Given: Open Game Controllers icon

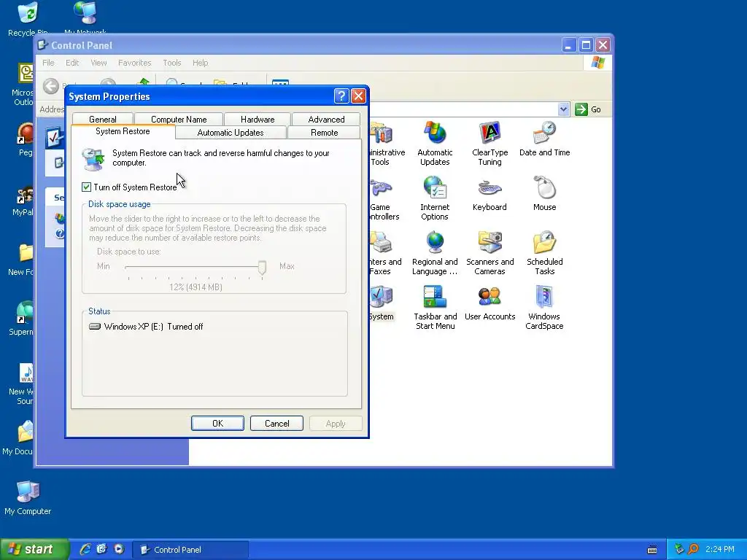Looking at the screenshot, I should tap(384, 198).
